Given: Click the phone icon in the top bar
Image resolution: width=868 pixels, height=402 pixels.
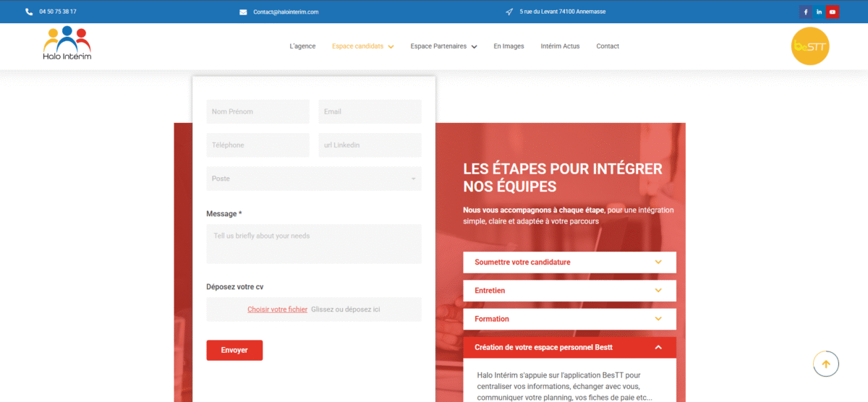Looking at the screenshot, I should pos(29,12).
